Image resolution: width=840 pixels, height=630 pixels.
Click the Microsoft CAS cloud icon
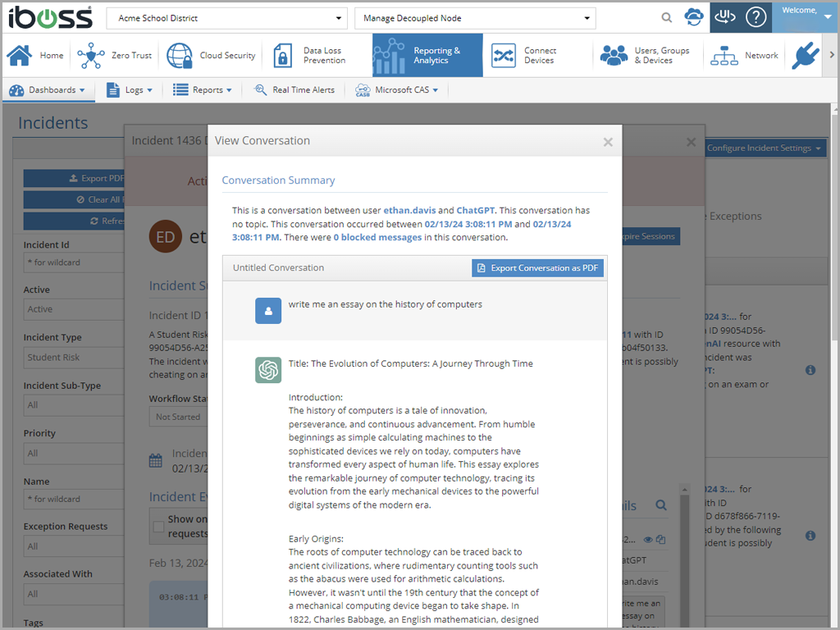tap(363, 90)
